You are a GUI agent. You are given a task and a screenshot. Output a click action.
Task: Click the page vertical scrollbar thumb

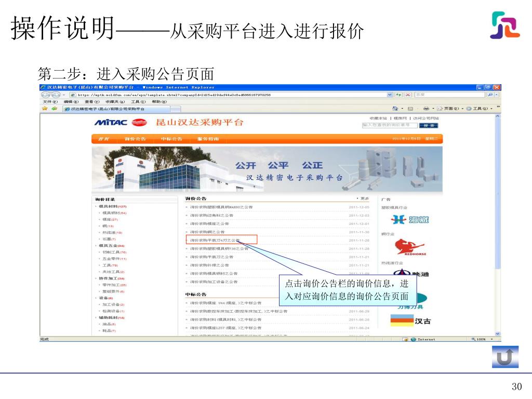coord(498,193)
